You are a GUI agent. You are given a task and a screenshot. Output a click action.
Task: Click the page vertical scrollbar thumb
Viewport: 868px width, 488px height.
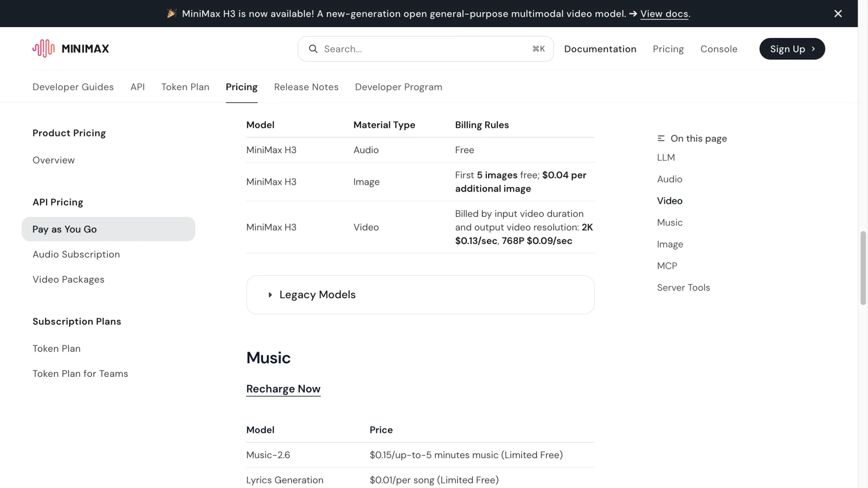click(863, 268)
